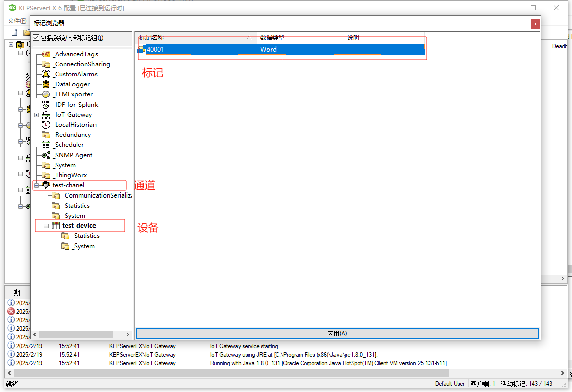
Task: Collapse the test-chanel tree node
Action: point(36,185)
